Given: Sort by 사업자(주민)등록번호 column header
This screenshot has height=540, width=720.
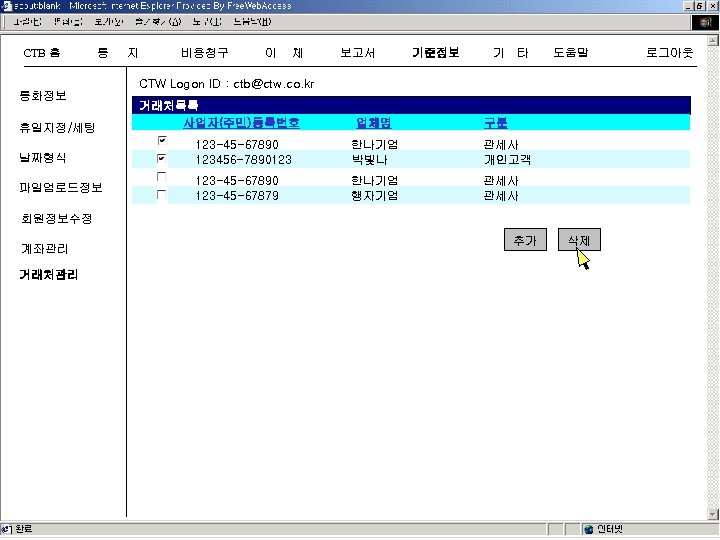Looking at the screenshot, I should [242, 123].
